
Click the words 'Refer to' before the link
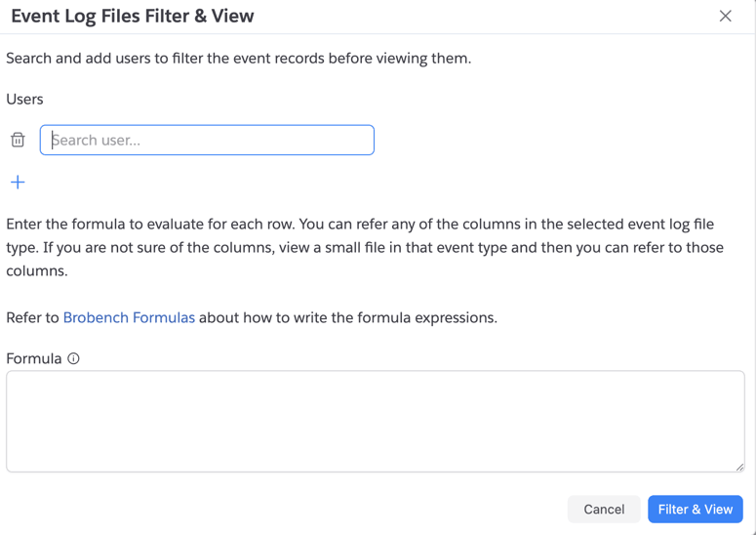point(32,317)
